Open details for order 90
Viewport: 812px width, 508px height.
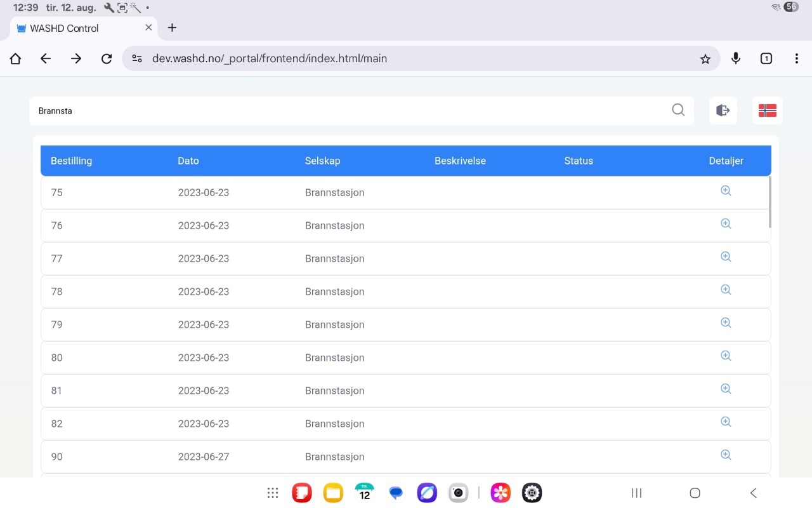(x=726, y=455)
